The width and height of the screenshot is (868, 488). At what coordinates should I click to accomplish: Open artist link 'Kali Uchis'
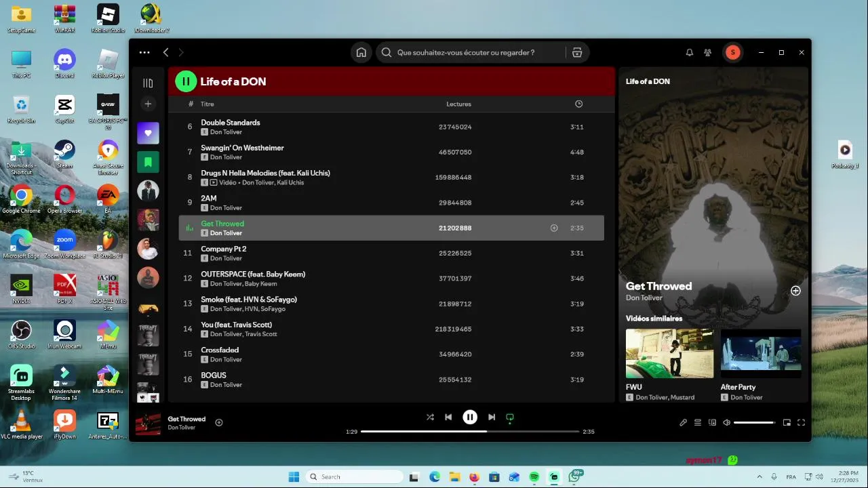[x=290, y=182]
